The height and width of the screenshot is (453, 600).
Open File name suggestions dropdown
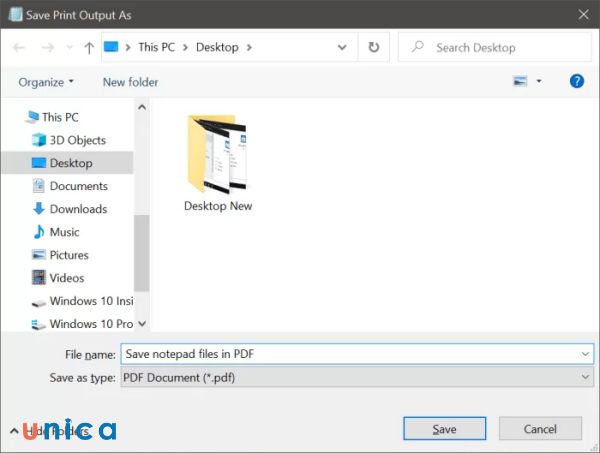pyautogui.click(x=585, y=354)
